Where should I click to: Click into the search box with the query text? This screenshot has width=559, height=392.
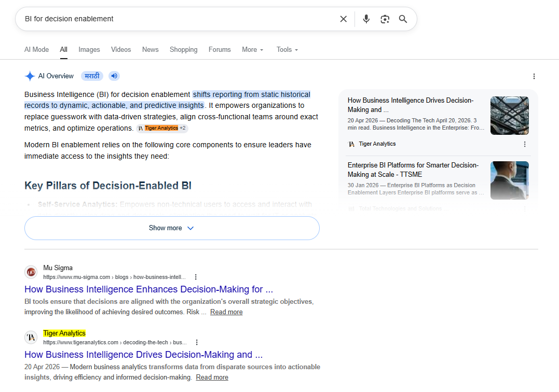pyautogui.click(x=178, y=19)
